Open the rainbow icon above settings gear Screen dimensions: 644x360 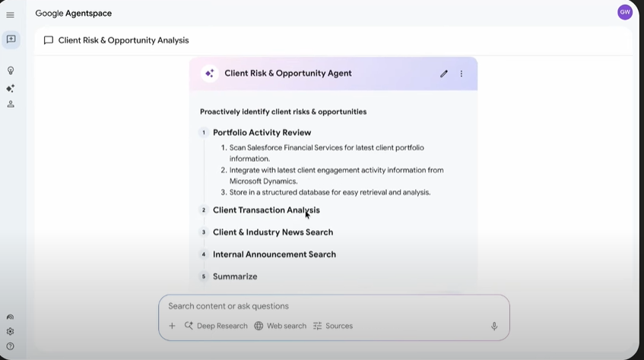click(x=11, y=317)
